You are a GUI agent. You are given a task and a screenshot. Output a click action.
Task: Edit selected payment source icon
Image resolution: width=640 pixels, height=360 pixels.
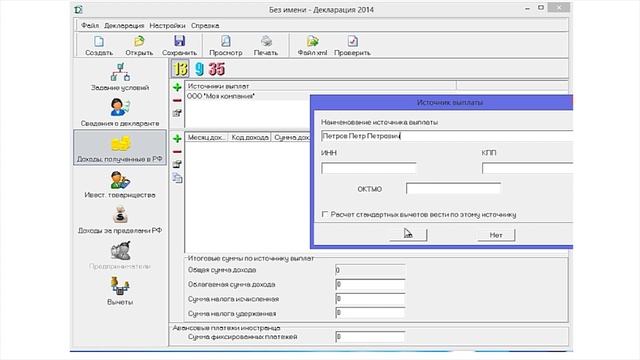coord(177,113)
